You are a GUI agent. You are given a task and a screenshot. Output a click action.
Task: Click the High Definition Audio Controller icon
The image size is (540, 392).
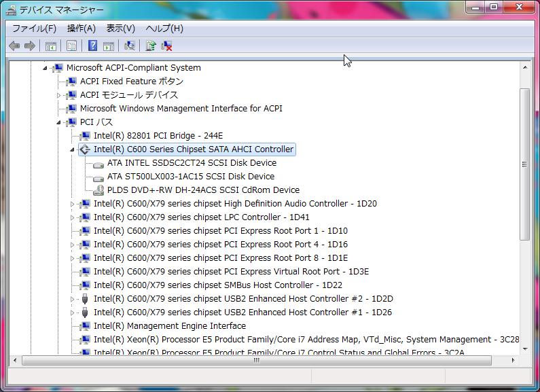(x=85, y=204)
